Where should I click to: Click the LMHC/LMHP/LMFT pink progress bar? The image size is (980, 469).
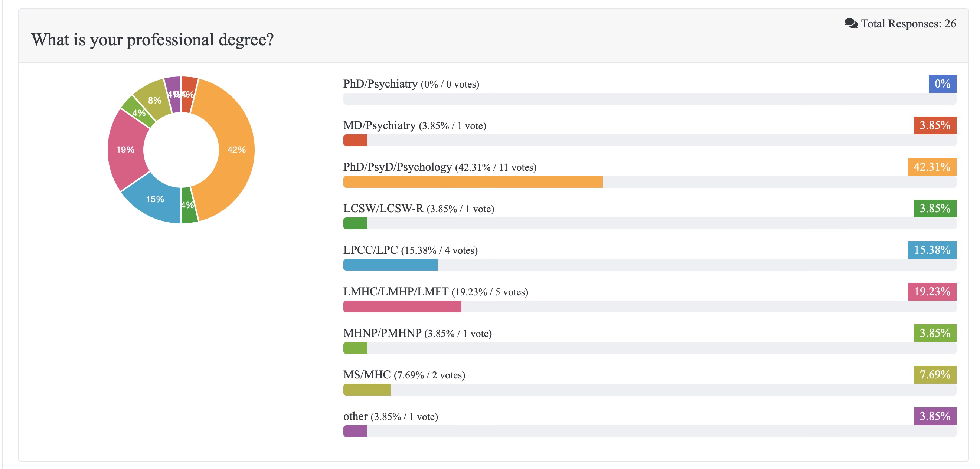[x=402, y=306]
